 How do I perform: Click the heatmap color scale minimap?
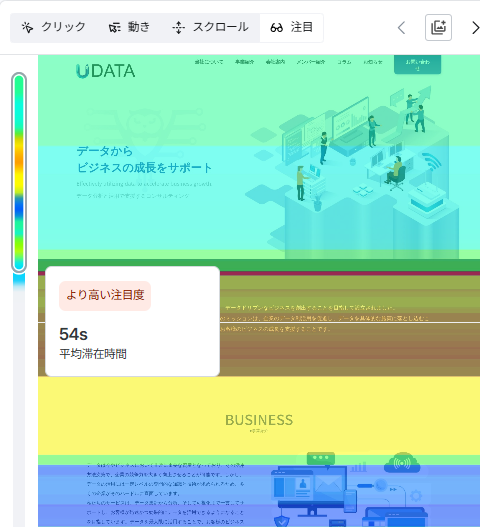click(x=19, y=172)
